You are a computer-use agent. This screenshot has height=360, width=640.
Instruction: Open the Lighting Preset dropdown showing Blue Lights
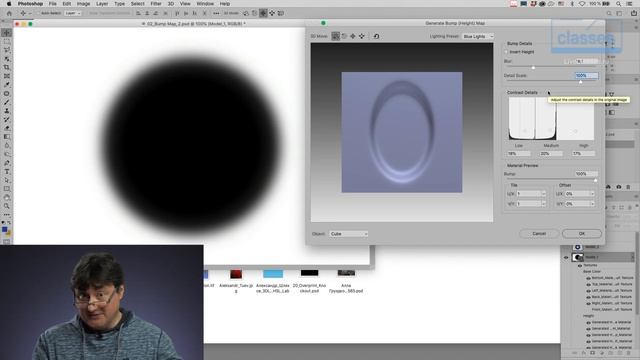pos(478,36)
